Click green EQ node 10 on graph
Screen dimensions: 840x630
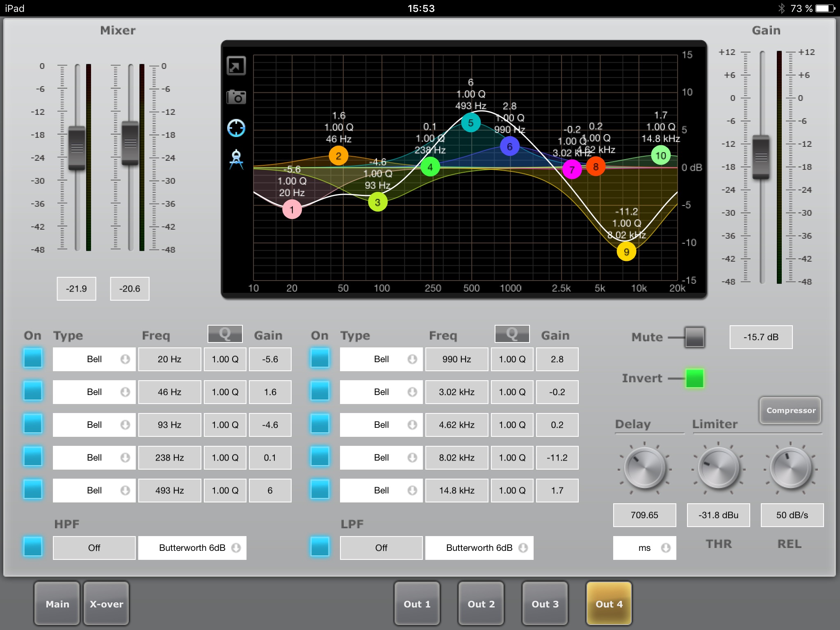tap(660, 155)
